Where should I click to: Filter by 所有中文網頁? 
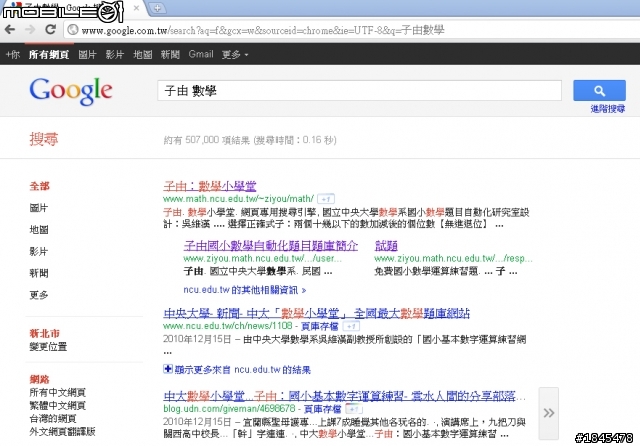click(57, 392)
